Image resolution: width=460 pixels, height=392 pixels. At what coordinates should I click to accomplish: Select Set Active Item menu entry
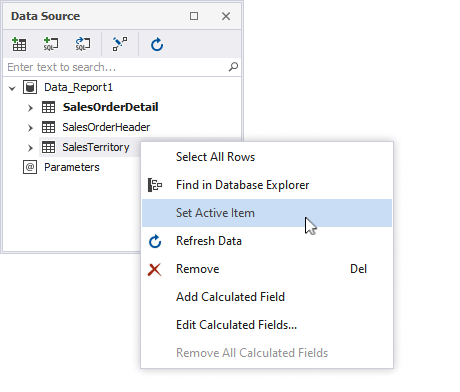coord(267,213)
